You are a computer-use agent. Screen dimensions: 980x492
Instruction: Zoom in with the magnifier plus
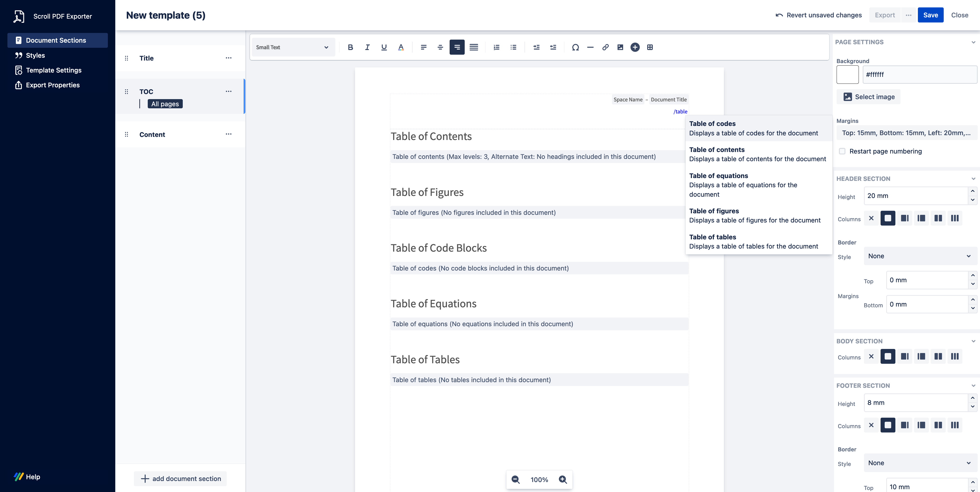[563, 479]
